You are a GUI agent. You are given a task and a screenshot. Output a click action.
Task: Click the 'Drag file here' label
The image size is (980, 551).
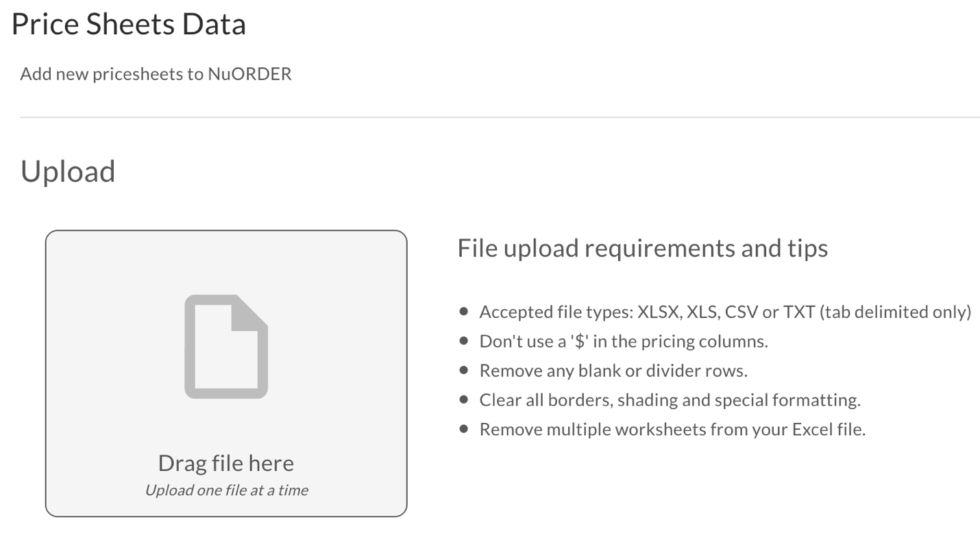point(226,463)
